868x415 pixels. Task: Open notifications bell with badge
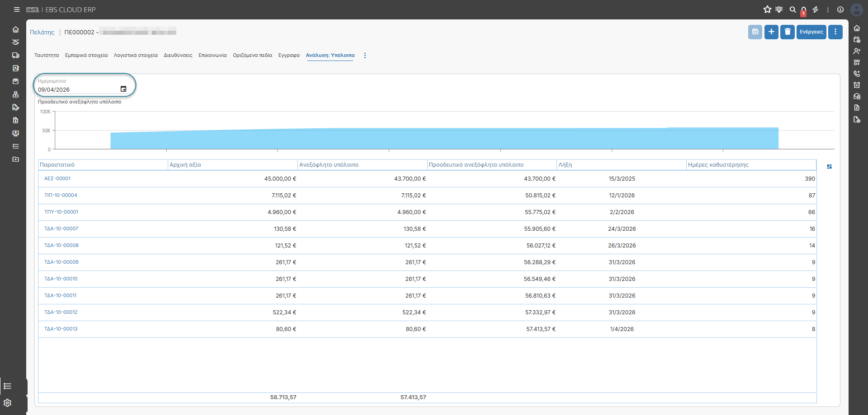click(x=804, y=10)
